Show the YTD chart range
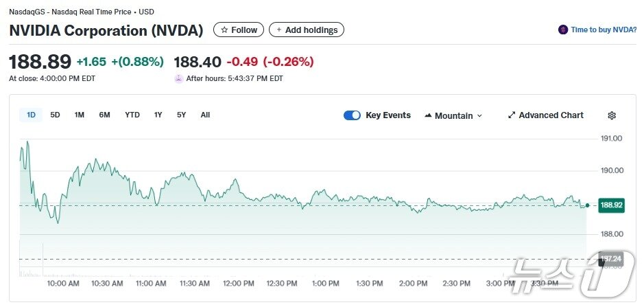 [132, 115]
